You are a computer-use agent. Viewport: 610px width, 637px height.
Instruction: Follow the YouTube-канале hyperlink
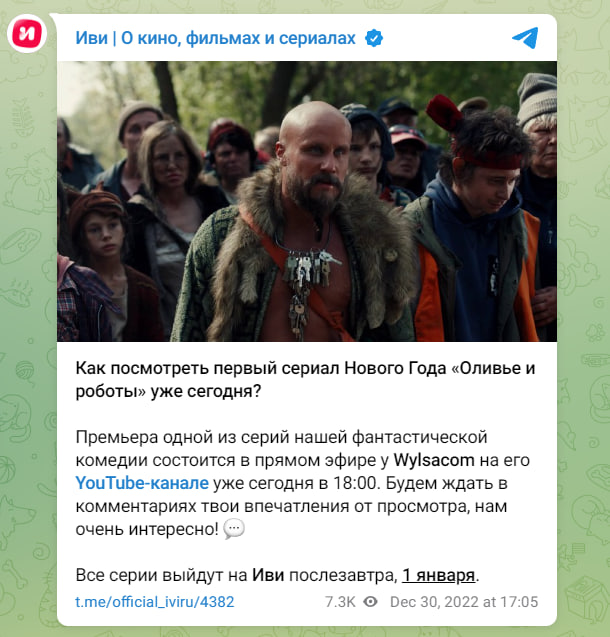pos(142,483)
